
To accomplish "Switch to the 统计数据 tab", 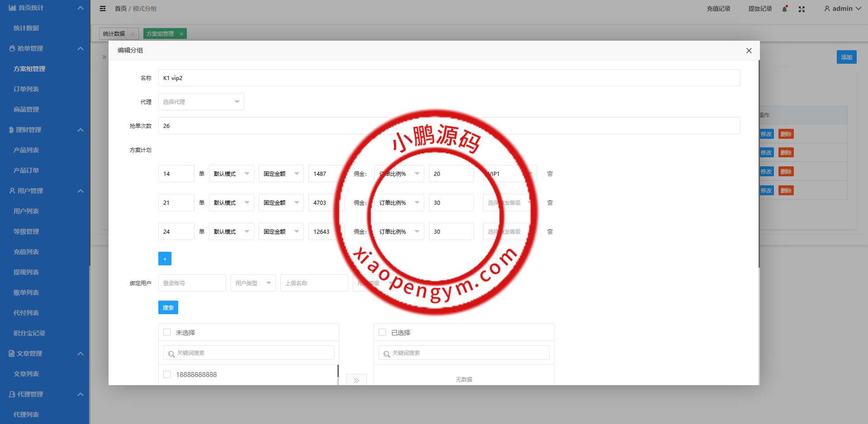I will [114, 34].
